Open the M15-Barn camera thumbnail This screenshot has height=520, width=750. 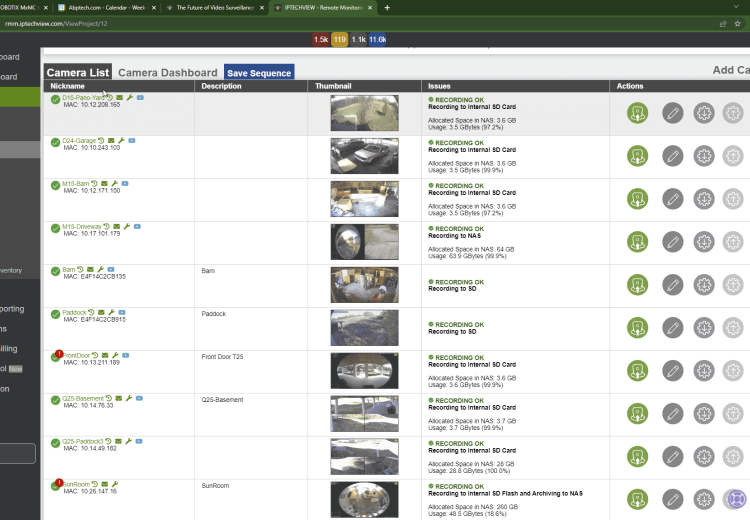(x=364, y=199)
